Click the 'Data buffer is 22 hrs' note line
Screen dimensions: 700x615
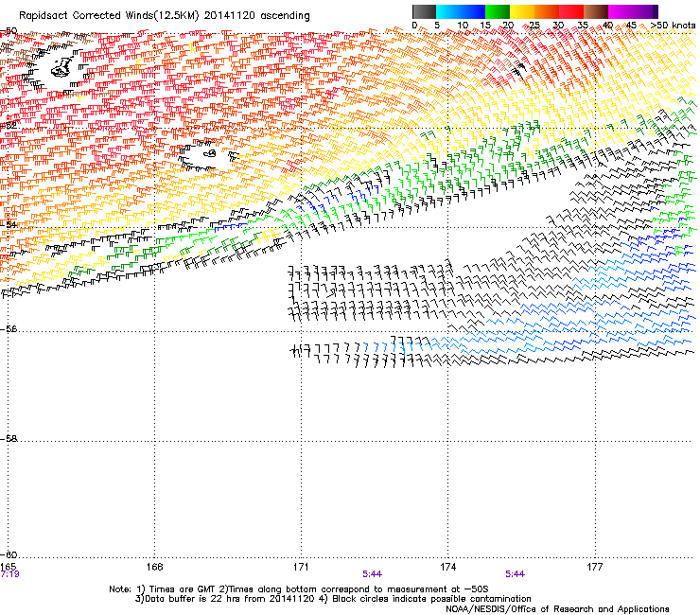pyautogui.click(x=333, y=599)
